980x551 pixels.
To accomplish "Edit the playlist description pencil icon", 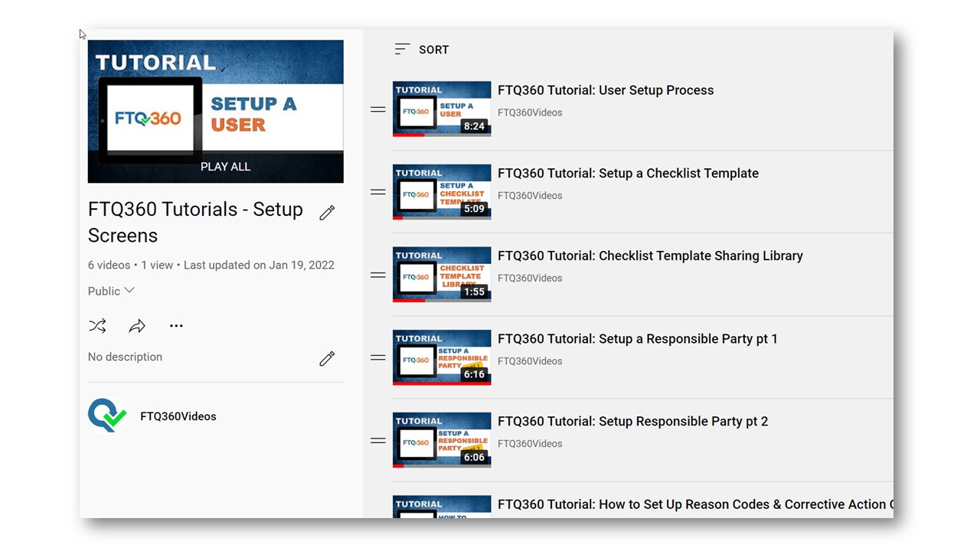I will click(x=327, y=358).
